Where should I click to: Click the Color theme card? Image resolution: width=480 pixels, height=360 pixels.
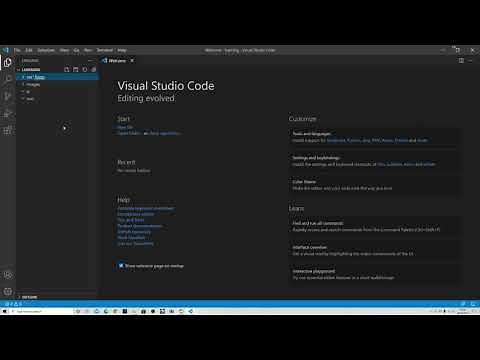point(373,185)
